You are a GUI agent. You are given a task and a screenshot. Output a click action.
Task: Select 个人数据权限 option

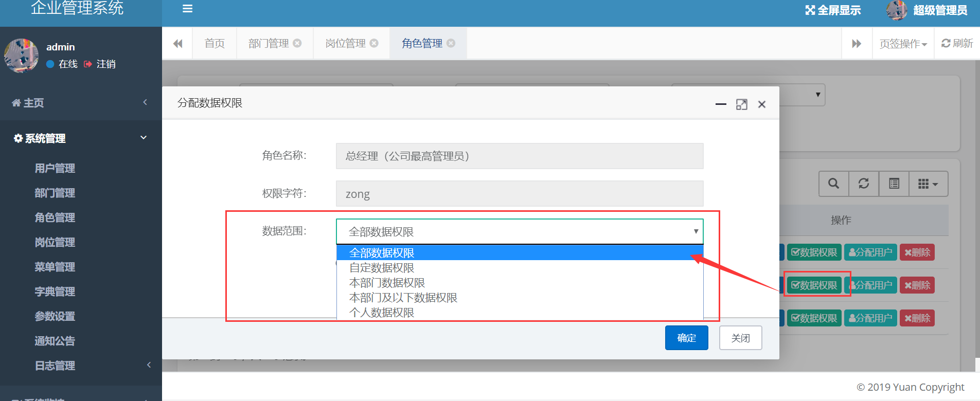(x=520, y=313)
